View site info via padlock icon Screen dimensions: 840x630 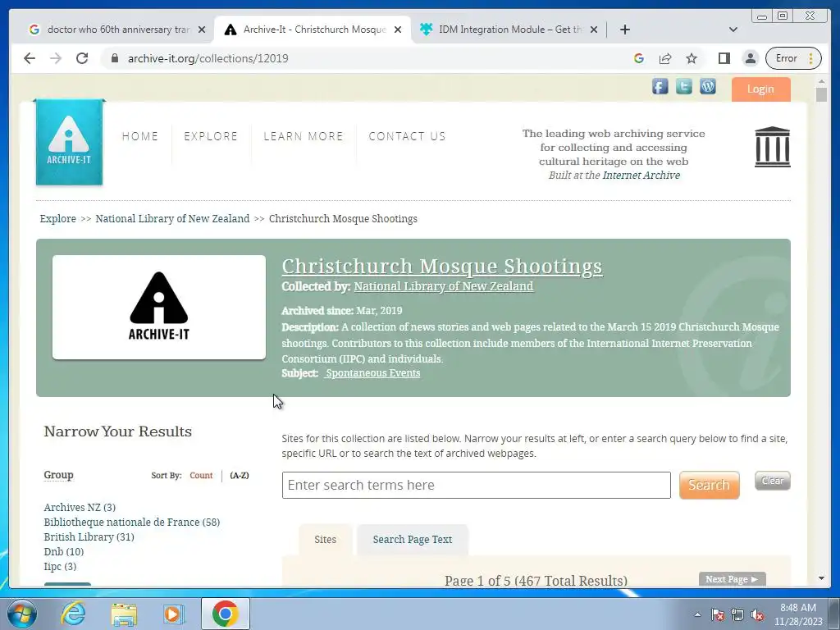(x=114, y=58)
